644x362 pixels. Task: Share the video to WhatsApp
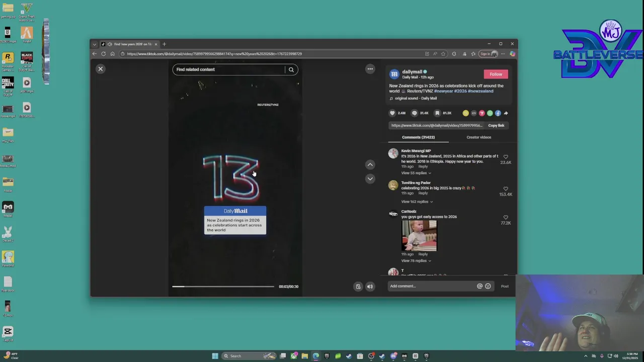[x=490, y=113]
